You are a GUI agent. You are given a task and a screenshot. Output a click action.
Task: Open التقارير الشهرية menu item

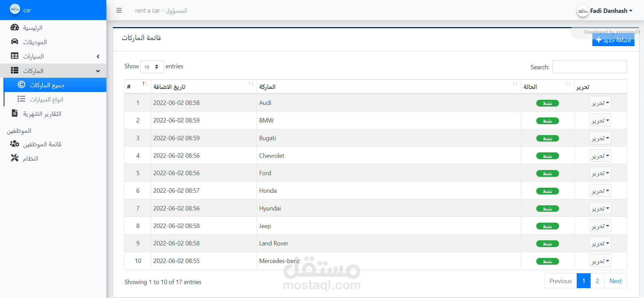pyautogui.click(x=53, y=113)
